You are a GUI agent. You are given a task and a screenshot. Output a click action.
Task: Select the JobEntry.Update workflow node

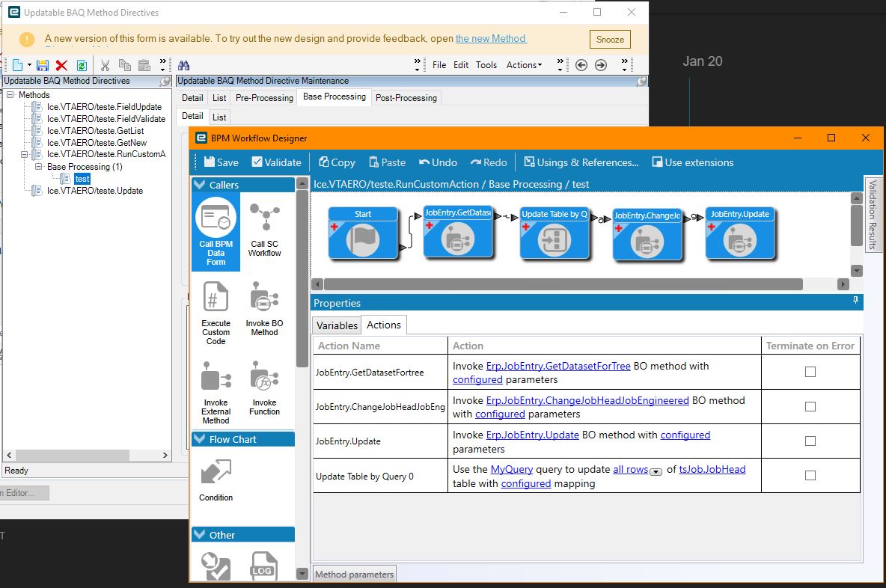click(740, 233)
